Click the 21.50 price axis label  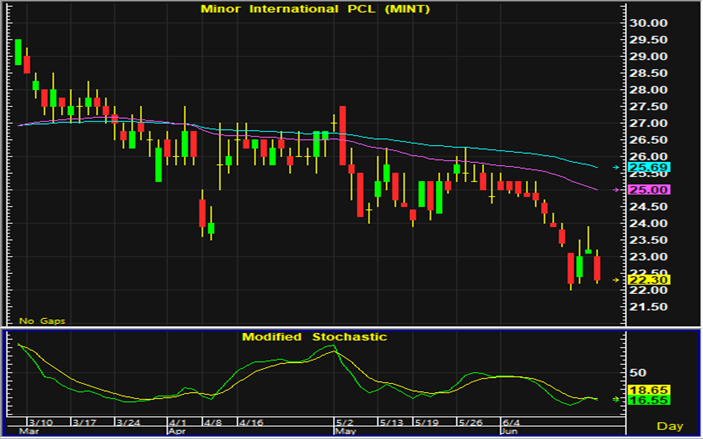(x=648, y=307)
